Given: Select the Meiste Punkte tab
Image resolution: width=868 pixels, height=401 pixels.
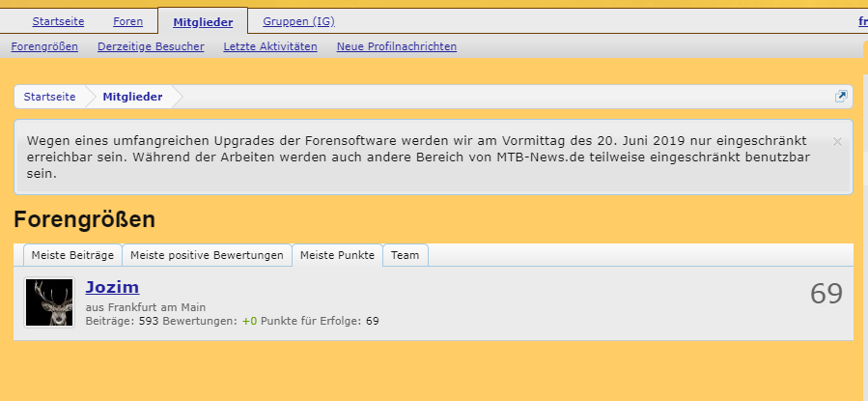Looking at the screenshot, I should pyautogui.click(x=337, y=255).
